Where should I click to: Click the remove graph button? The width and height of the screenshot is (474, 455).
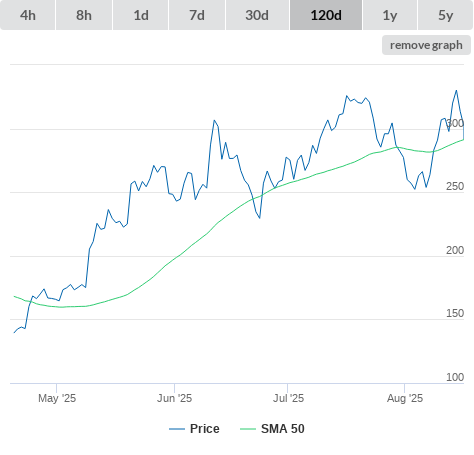[x=426, y=45]
